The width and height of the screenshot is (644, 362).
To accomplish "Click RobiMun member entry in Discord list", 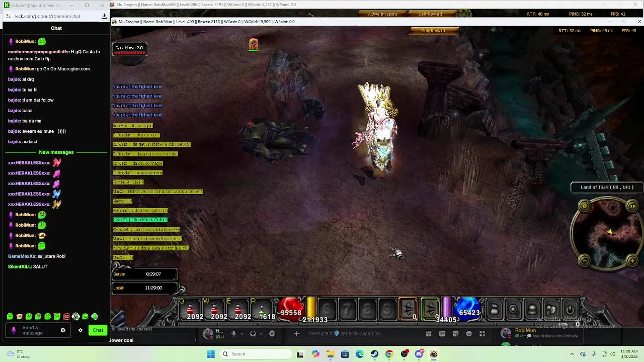I will click(541, 333).
